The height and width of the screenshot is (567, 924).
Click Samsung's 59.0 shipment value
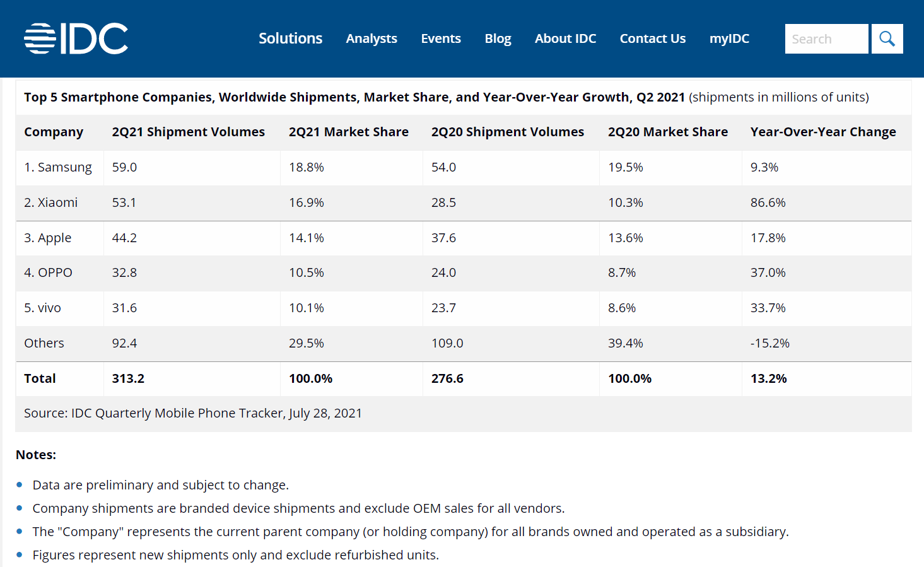point(125,167)
